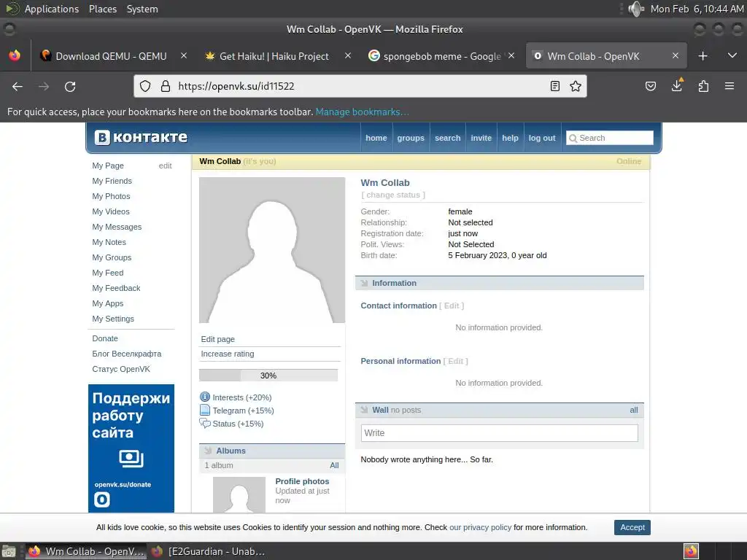This screenshot has height=560, width=747.
Task: Click the Firefox back arrow
Action: pos(18,86)
